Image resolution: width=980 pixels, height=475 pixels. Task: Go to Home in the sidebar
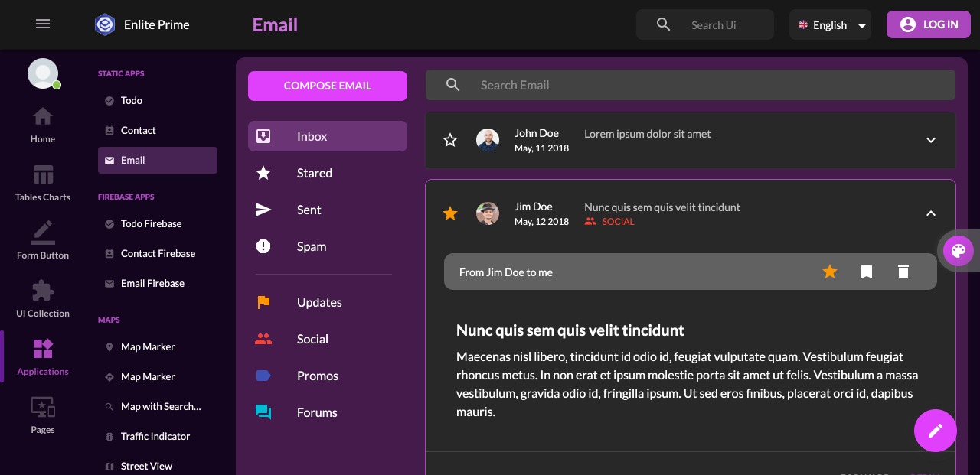point(43,125)
